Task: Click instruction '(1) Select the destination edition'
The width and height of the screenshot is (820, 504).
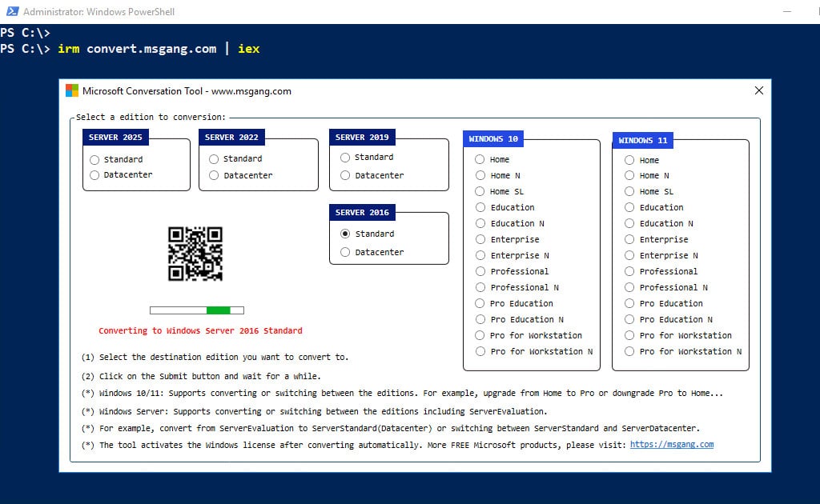Action: point(215,358)
